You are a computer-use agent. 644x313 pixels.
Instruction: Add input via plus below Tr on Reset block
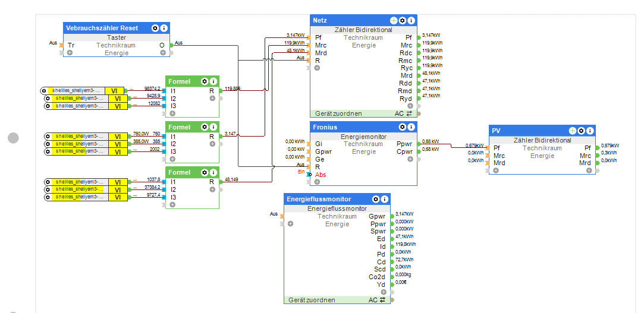click(x=70, y=53)
